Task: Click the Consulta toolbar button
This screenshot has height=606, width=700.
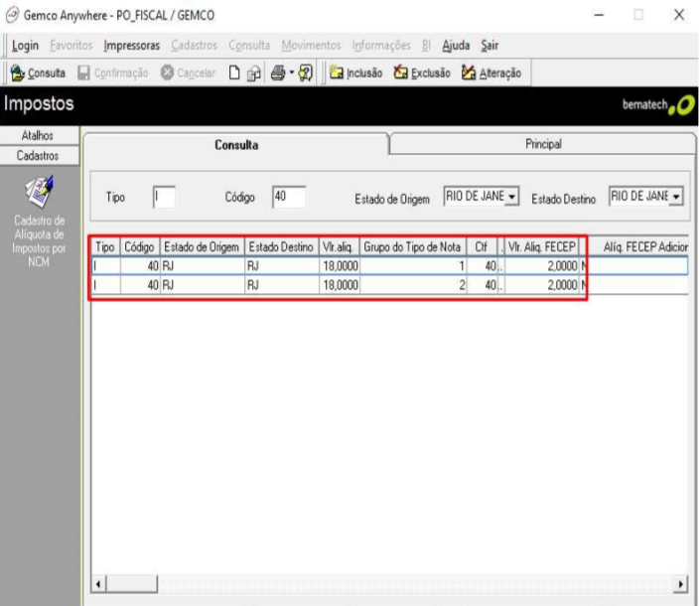Action: pos(38,73)
